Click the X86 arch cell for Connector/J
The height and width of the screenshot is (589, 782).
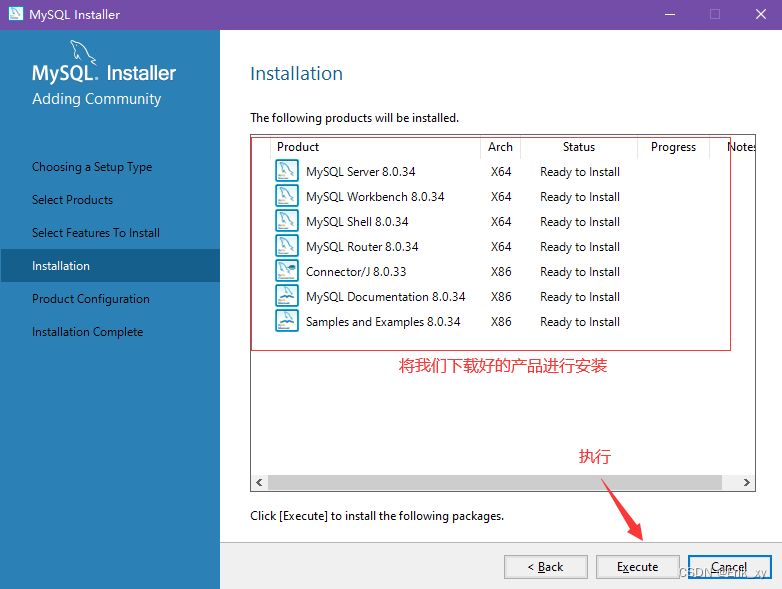501,271
